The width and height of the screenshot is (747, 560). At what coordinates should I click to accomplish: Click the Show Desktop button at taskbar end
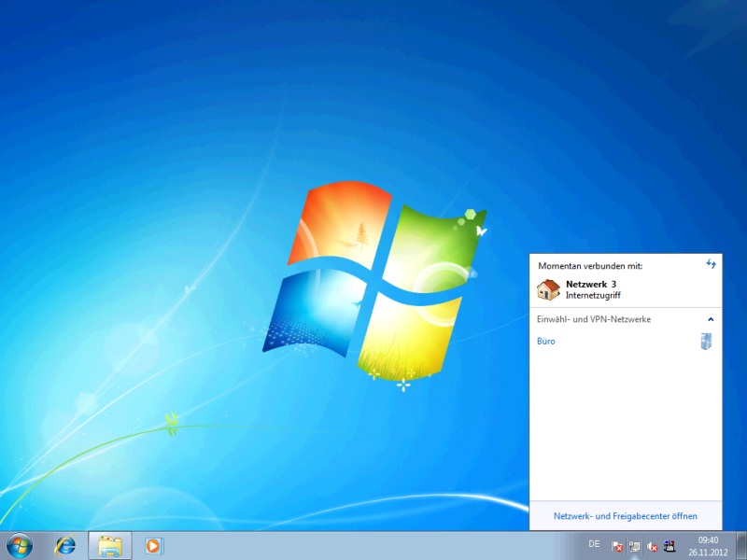[741, 546]
